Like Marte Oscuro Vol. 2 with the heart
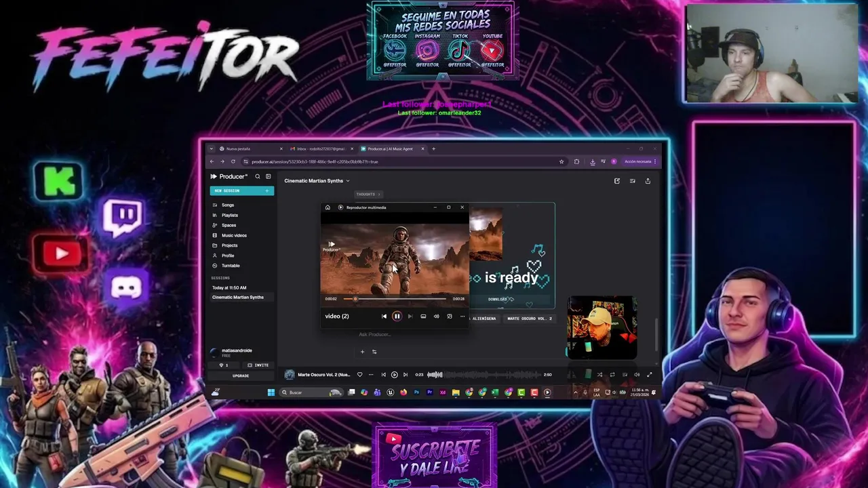The height and width of the screenshot is (488, 868). pyautogui.click(x=359, y=374)
